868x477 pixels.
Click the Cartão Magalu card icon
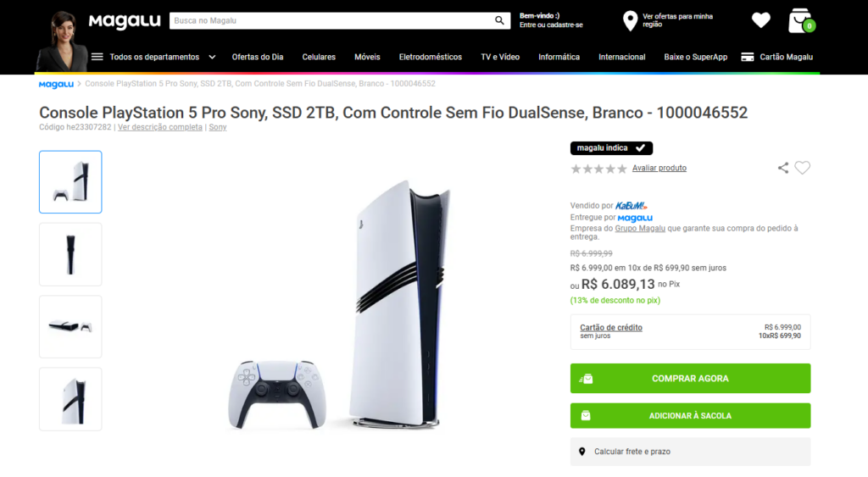pyautogui.click(x=748, y=57)
